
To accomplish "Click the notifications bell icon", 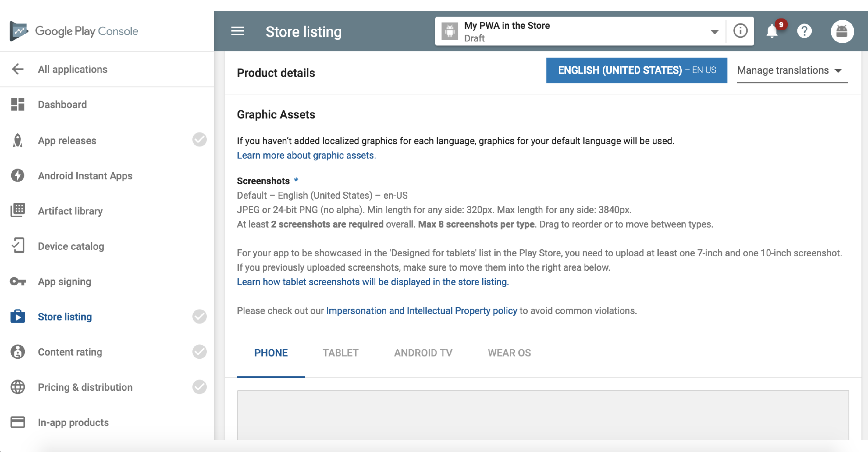I will pos(772,31).
